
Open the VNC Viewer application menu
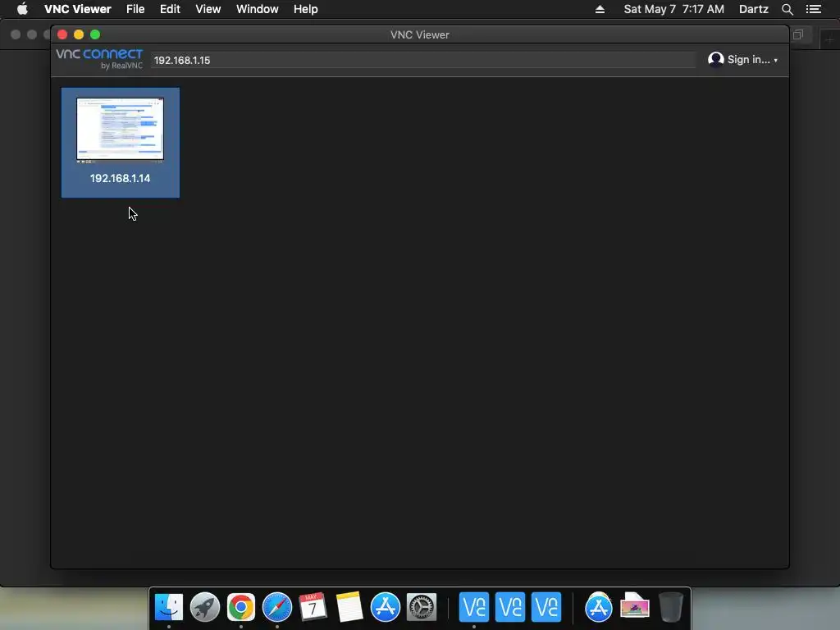click(x=78, y=9)
